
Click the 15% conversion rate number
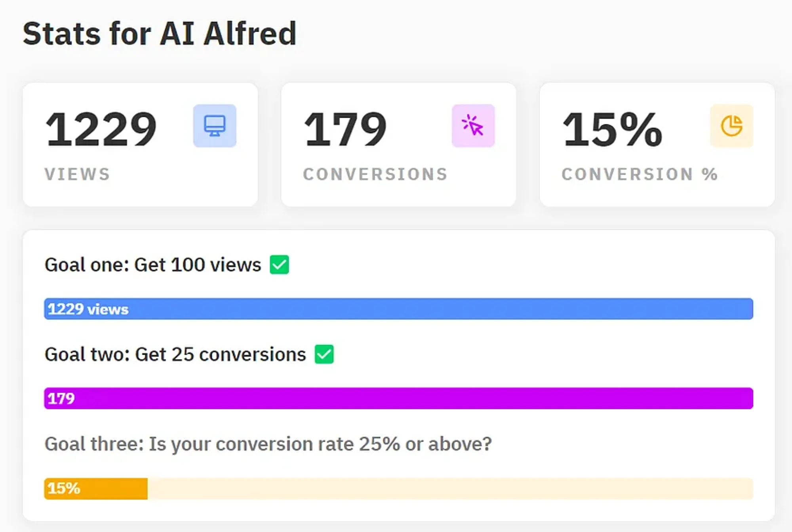(x=612, y=129)
